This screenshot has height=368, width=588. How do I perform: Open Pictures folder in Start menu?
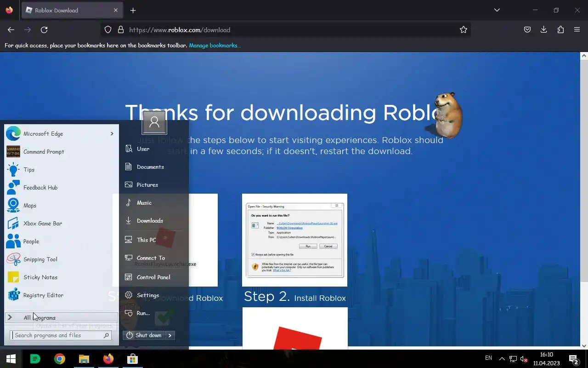click(153, 185)
